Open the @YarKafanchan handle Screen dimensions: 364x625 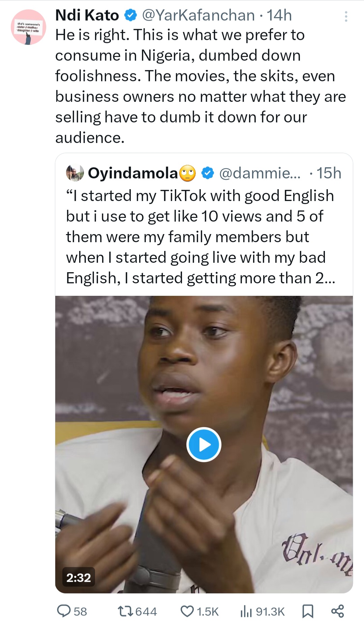pyautogui.click(x=198, y=15)
